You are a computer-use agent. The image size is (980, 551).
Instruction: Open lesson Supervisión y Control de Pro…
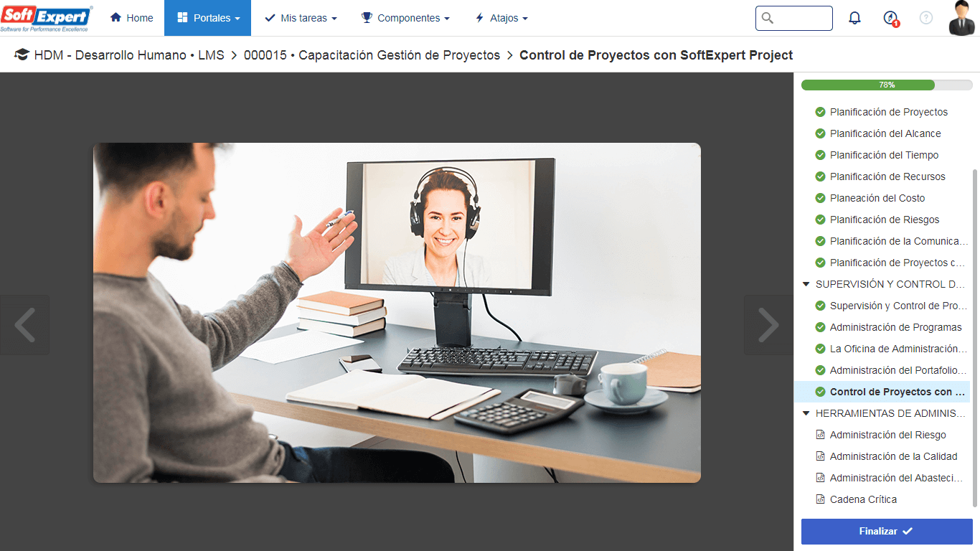(x=899, y=306)
